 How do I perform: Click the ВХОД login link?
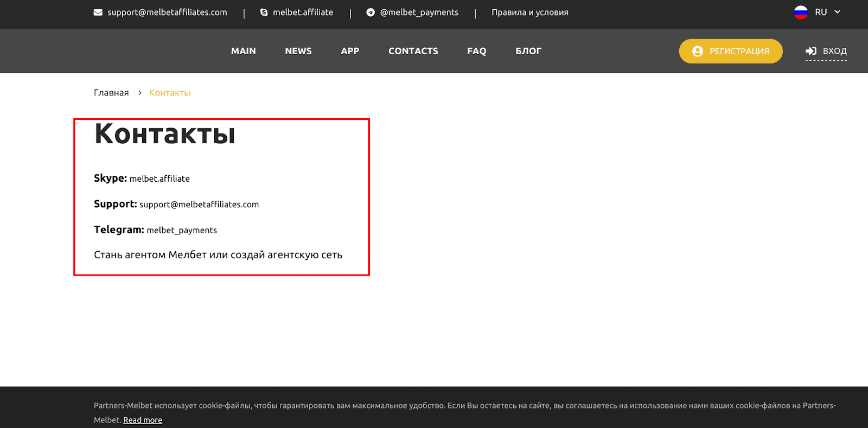tap(834, 51)
